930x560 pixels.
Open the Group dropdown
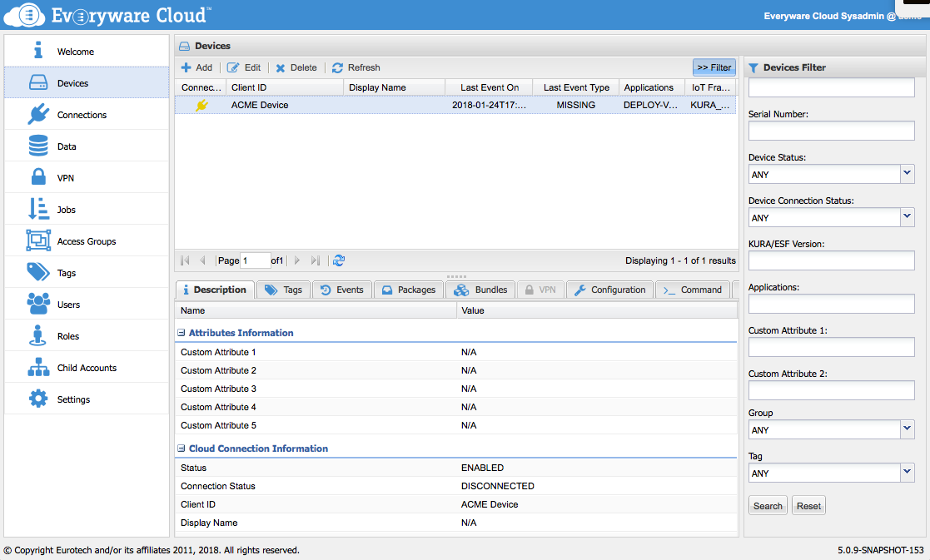tap(907, 429)
